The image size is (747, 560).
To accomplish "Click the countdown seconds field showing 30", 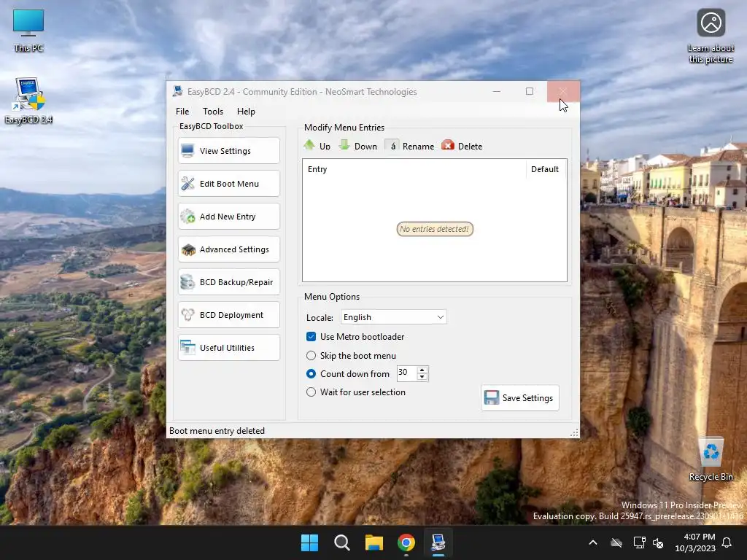I will [x=406, y=373].
